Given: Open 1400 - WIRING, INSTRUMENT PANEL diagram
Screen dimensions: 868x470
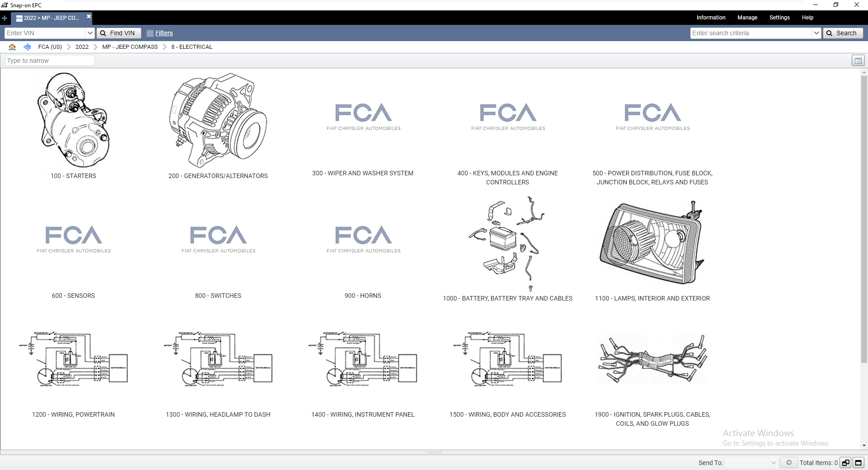Looking at the screenshot, I should pyautogui.click(x=363, y=360).
